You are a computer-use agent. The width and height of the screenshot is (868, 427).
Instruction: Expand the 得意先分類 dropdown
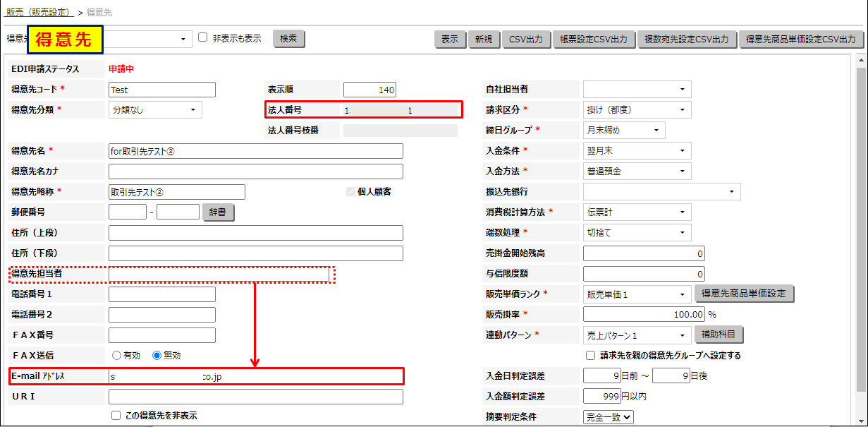[155, 110]
